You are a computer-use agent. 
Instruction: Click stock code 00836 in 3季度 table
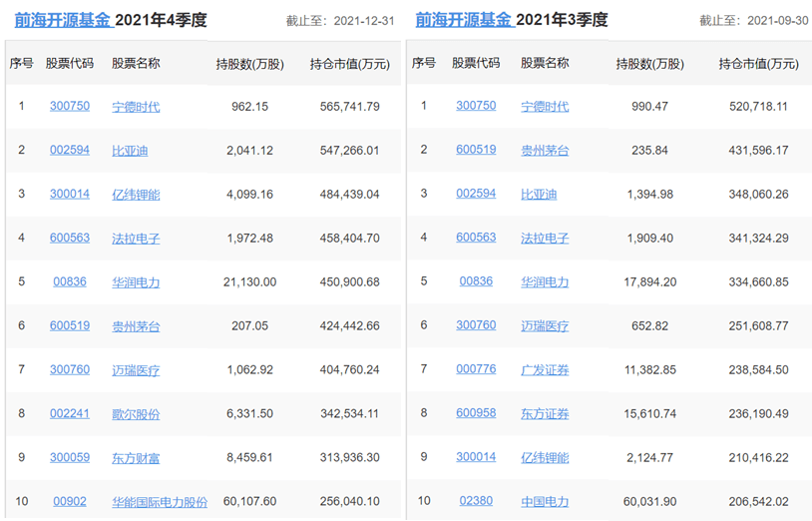(476, 281)
